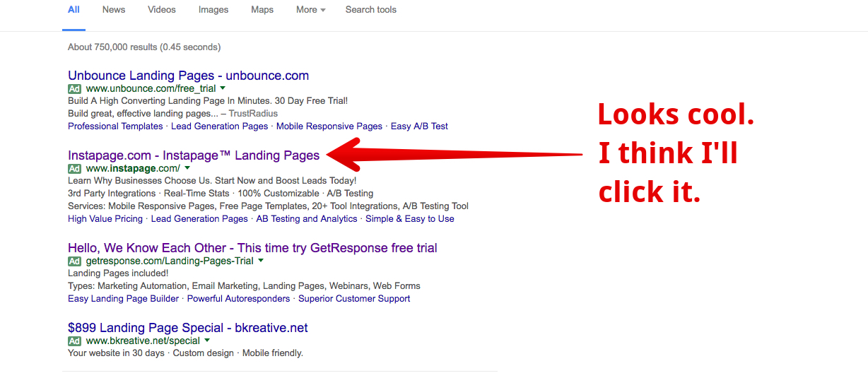Open Easy Landing Page Builder sitelink
Screen dimensions: 868x378
pos(123,299)
